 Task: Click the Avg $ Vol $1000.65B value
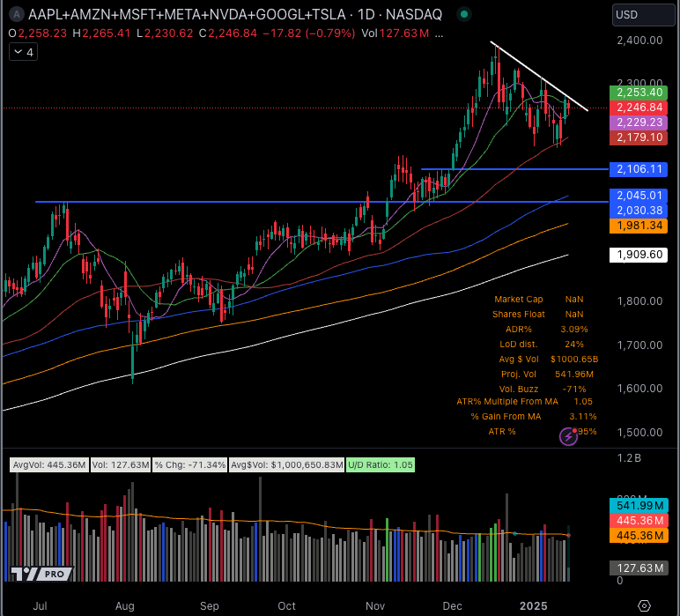coord(574,360)
